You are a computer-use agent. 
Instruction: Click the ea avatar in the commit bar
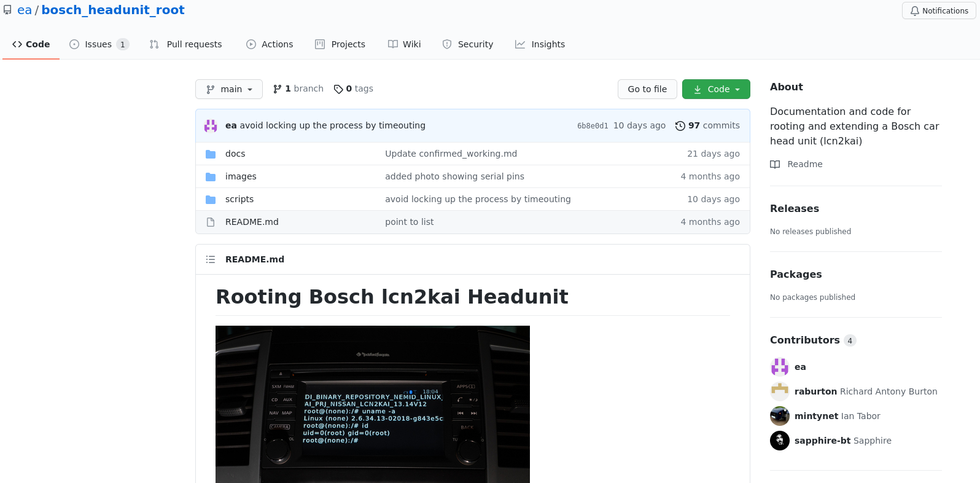click(211, 125)
